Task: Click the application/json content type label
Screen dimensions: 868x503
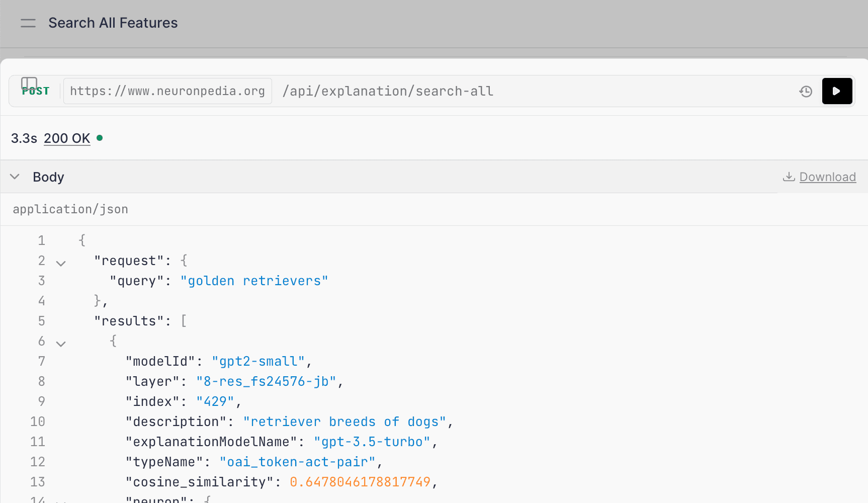Action: click(70, 209)
